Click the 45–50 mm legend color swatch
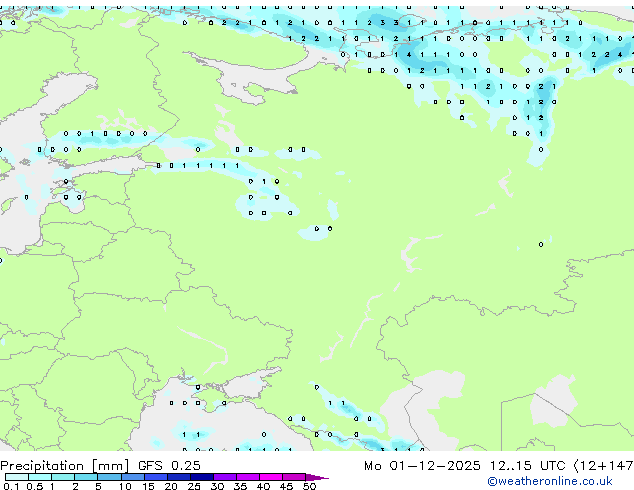This screenshot has width=634, height=490. pyautogui.click(x=294, y=477)
